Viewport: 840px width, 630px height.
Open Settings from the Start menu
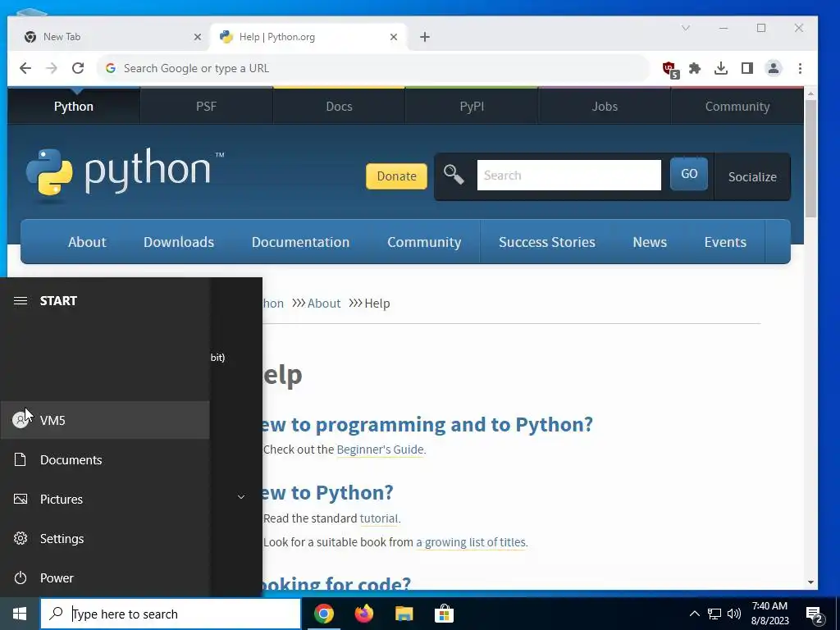105,538
